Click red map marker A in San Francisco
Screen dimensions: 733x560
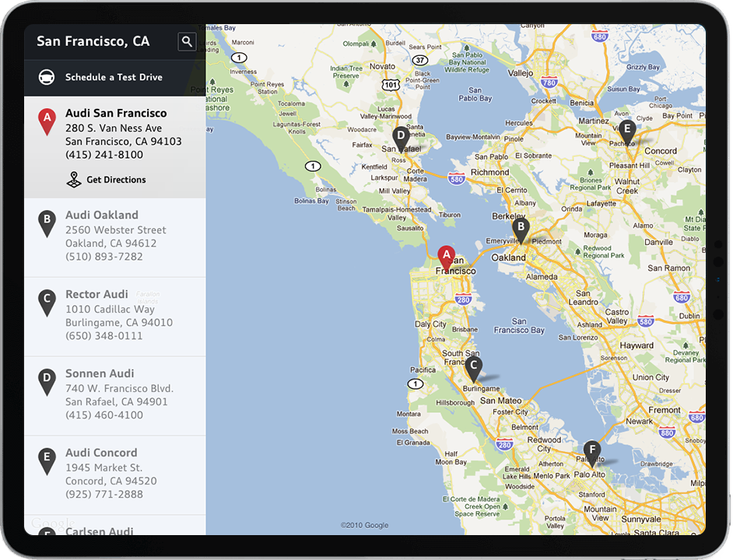pos(447,258)
